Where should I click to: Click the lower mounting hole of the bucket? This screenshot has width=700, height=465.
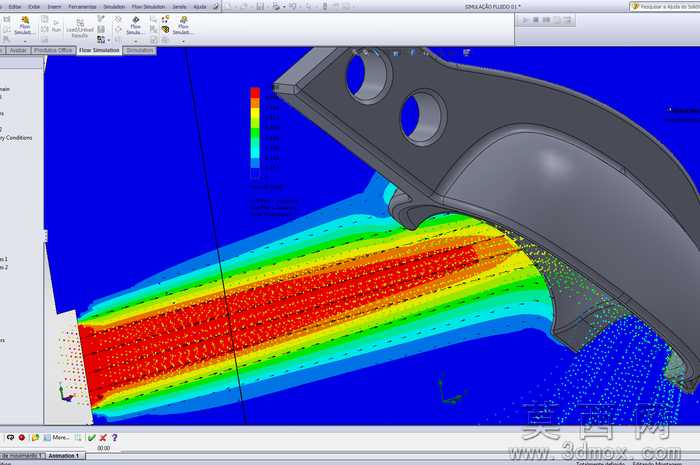[x=423, y=117]
